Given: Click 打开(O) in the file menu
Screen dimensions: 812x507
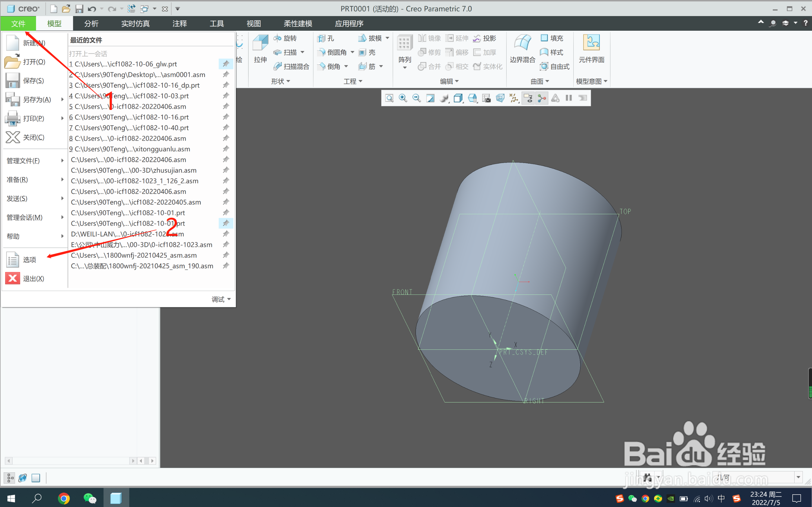Looking at the screenshot, I should click(35, 62).
